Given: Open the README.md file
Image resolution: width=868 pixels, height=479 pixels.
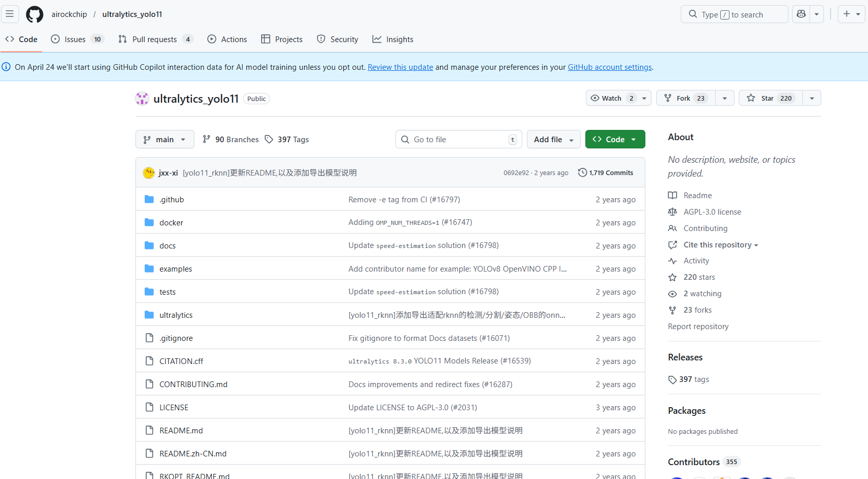Looking at the screenshot, I should pos(181,431).
